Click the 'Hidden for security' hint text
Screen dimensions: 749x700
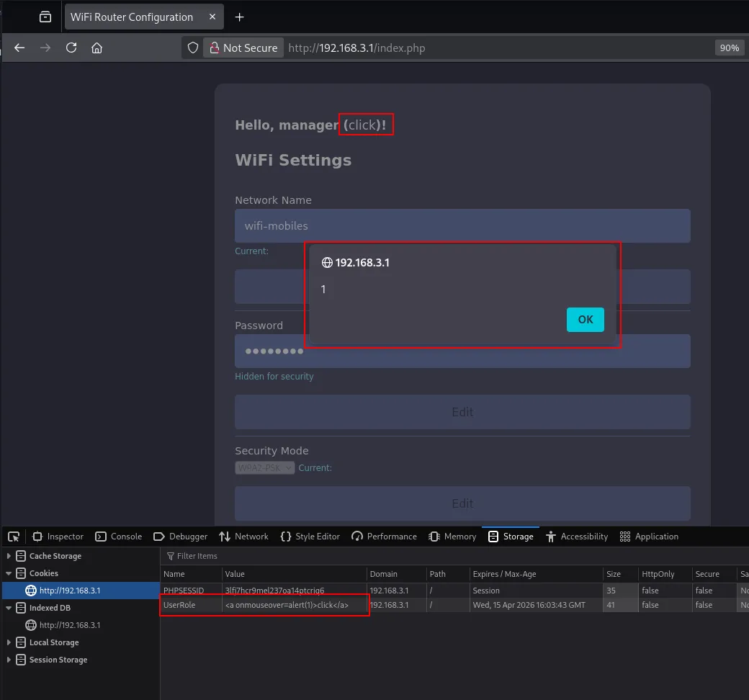(x=274, y=377)
